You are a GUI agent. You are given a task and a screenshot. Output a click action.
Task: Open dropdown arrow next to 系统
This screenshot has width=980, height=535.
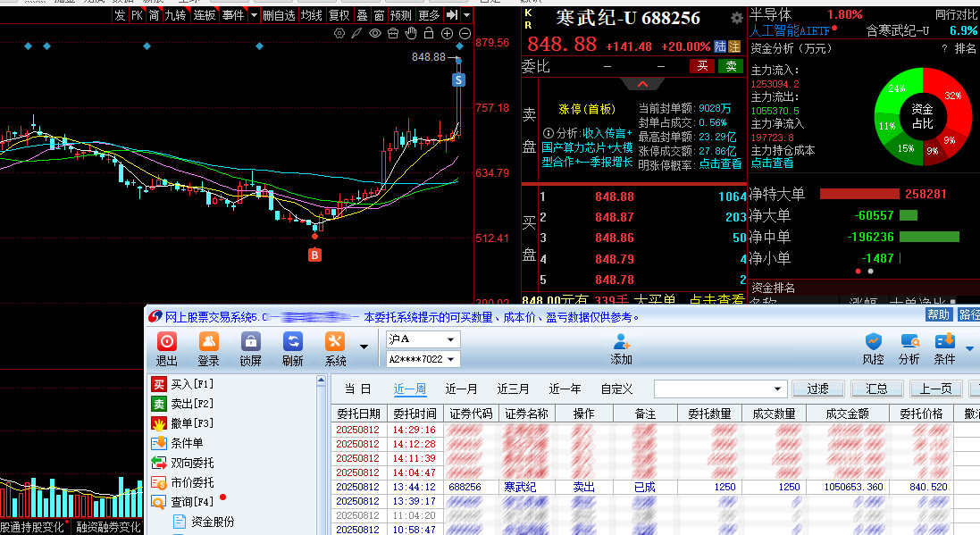[364, 347]
